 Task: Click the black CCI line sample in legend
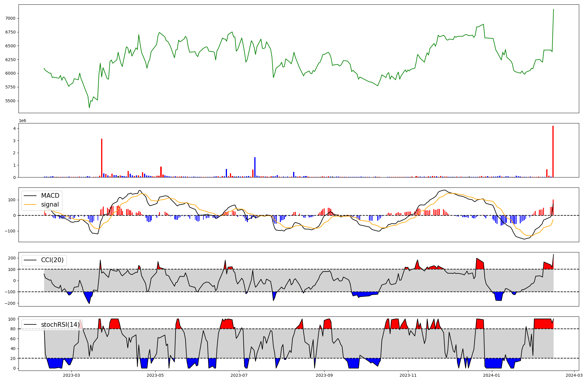(x=30, y=260)
